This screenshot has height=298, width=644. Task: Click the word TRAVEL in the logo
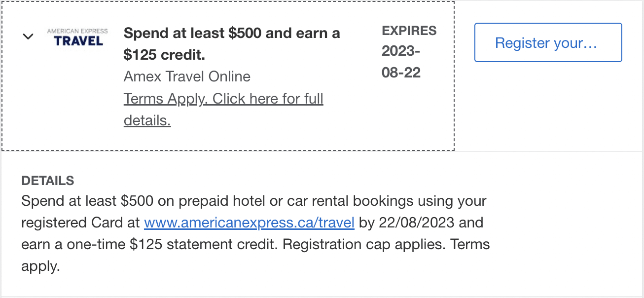pos(79,41)
